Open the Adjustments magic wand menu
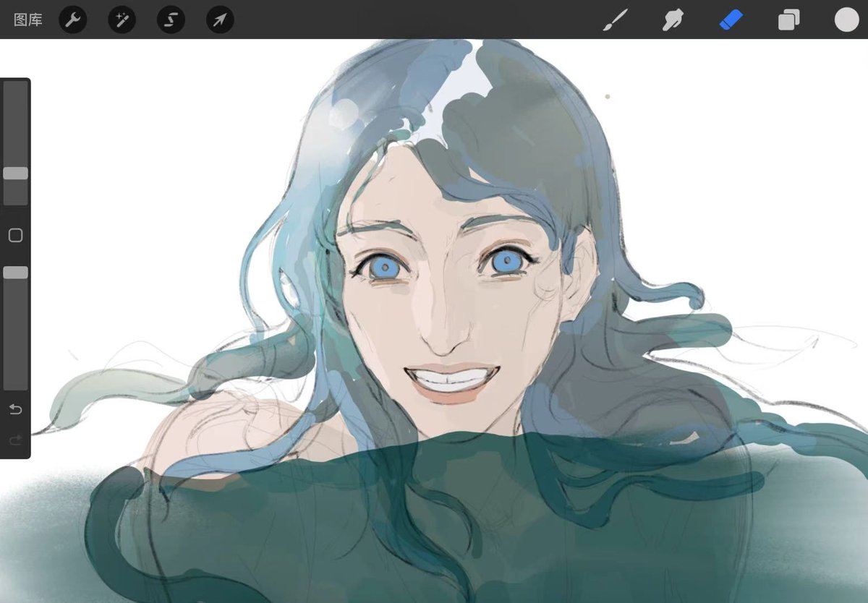The height and width of the screenshot is (603, 868). coord(122,20)
